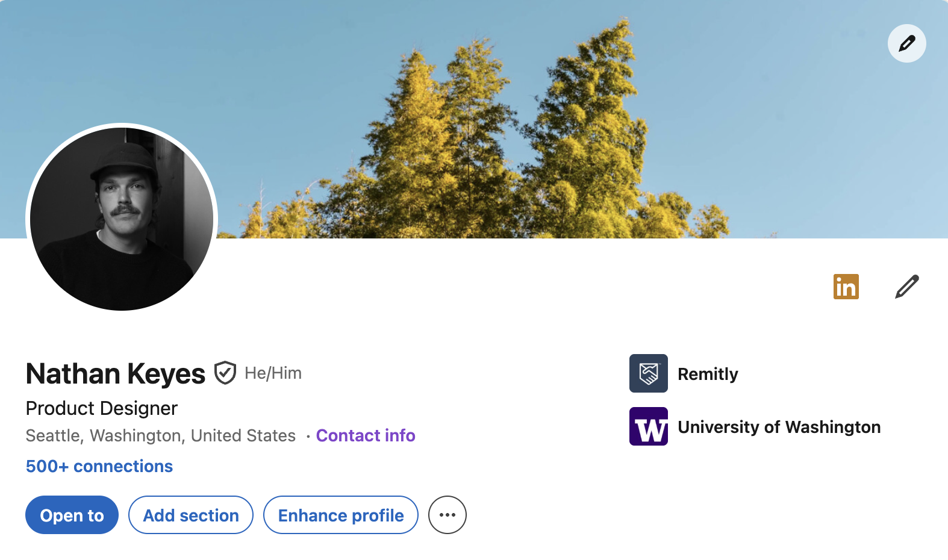948x560 pixels.
Task: Click the Remitly company logo icon
Action: [x=648, y=373]
